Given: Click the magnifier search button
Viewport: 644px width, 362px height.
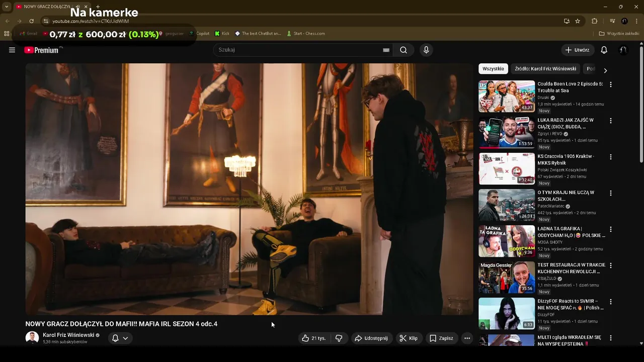Looking at the screenshot, I should (404, 50).
